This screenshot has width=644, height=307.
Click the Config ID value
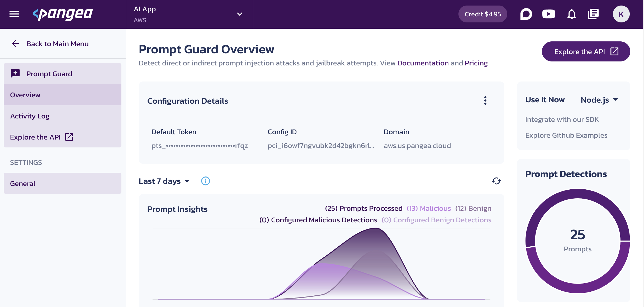[321, 146]
